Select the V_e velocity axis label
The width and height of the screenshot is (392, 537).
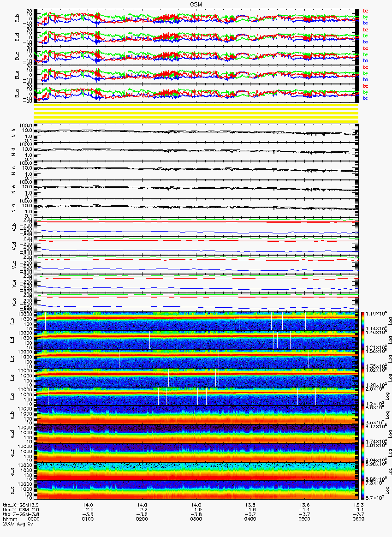click(x=14, y=283)
